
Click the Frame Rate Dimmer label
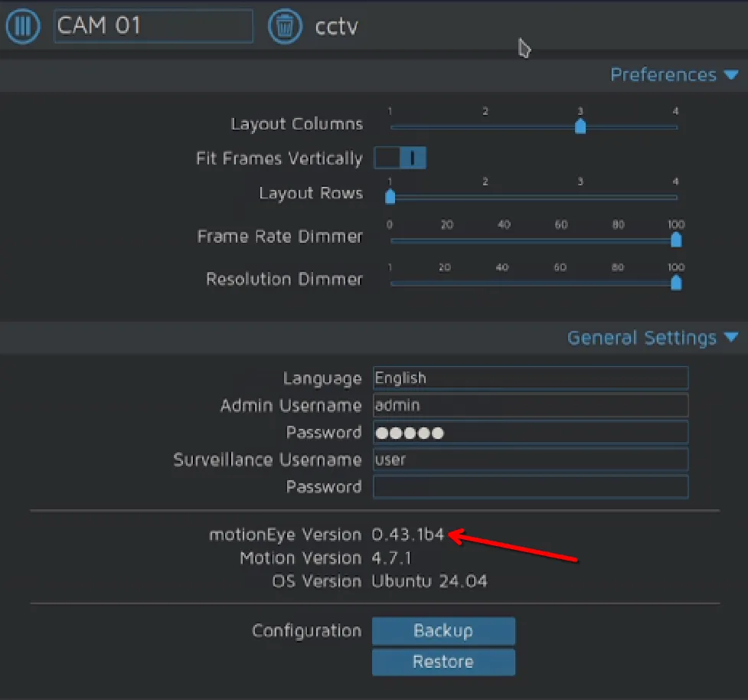coord(280,236)
